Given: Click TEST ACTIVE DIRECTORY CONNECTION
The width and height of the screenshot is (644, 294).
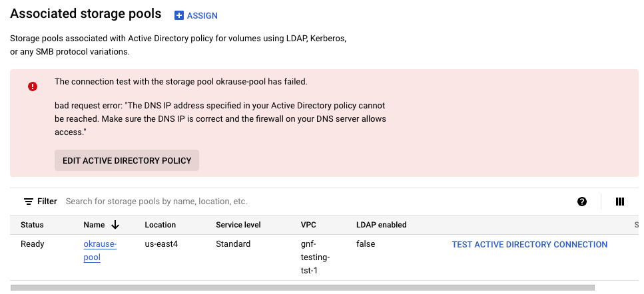Looking at the screenshot, I should pos(529,244).
